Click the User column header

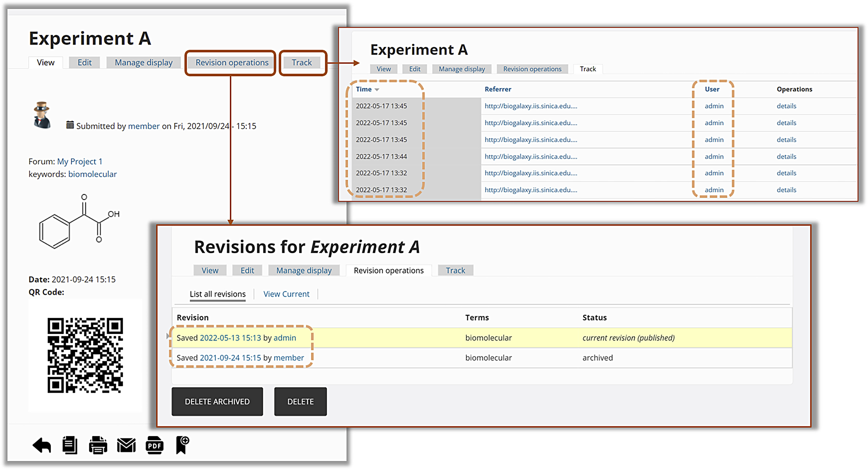(712, 89)
